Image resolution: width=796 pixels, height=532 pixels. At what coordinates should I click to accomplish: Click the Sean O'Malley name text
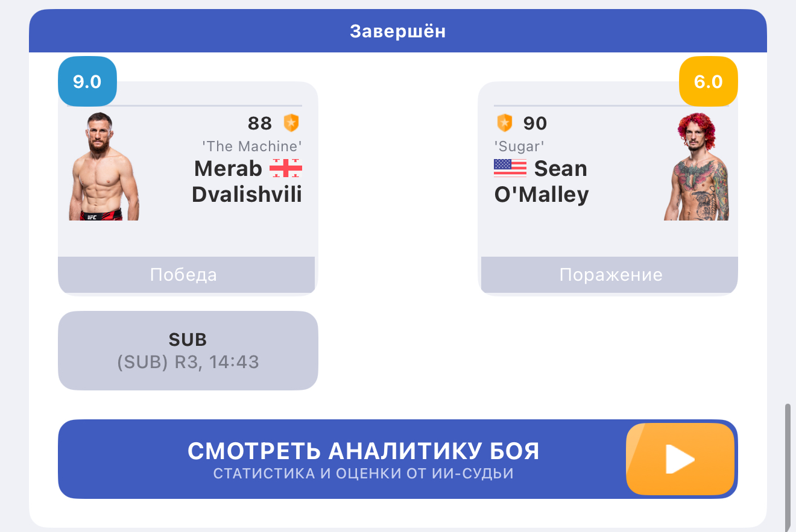pos(542,181)
